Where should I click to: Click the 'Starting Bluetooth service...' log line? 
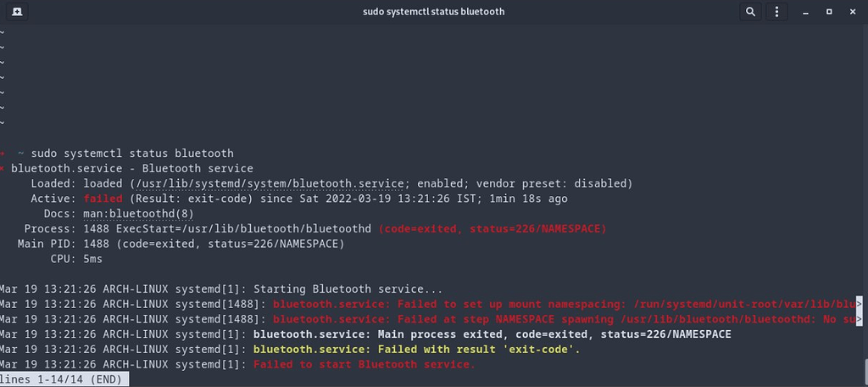pyautogui.click(x=348, y=289)
